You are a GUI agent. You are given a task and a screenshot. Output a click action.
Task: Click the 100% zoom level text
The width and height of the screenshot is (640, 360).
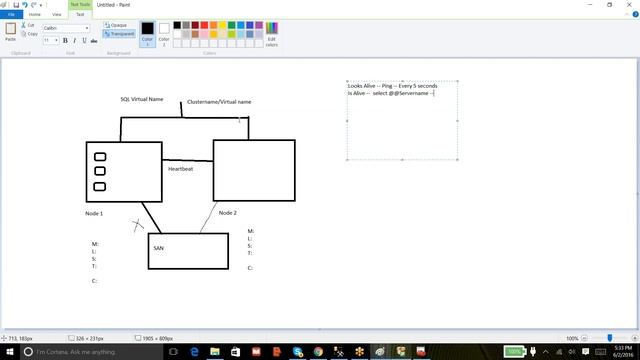(572, 338)
